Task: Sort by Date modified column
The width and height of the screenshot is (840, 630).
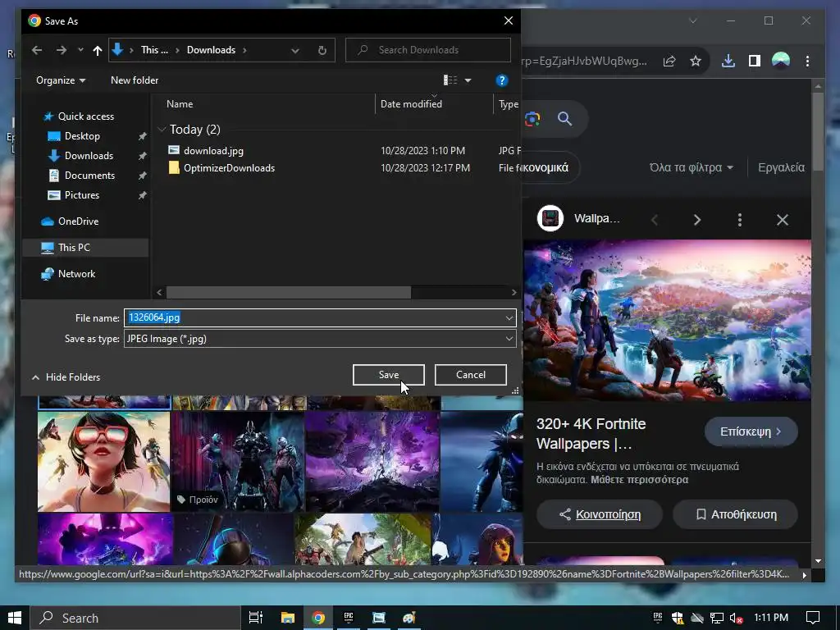Action: 411,104
